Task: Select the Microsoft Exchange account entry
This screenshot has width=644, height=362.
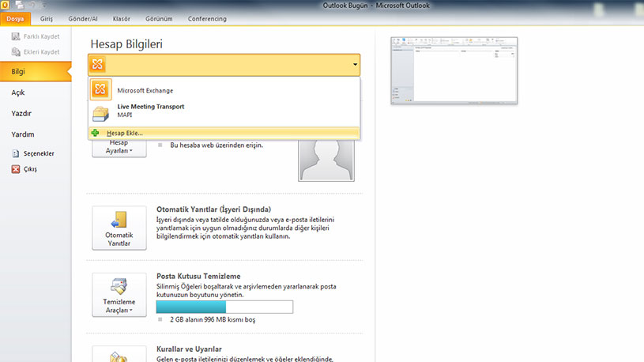Action: [224, 90]
